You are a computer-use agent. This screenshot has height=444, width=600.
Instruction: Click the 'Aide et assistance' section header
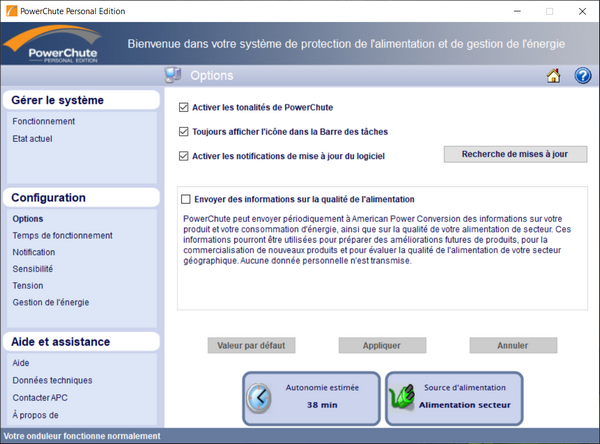pyautogui.click(x=81, y=341)
